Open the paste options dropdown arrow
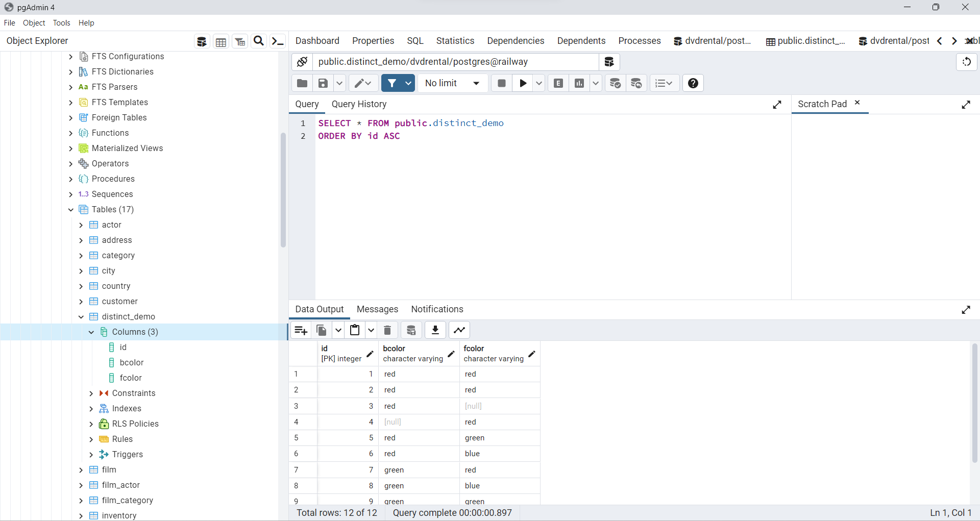 point(371,330)
